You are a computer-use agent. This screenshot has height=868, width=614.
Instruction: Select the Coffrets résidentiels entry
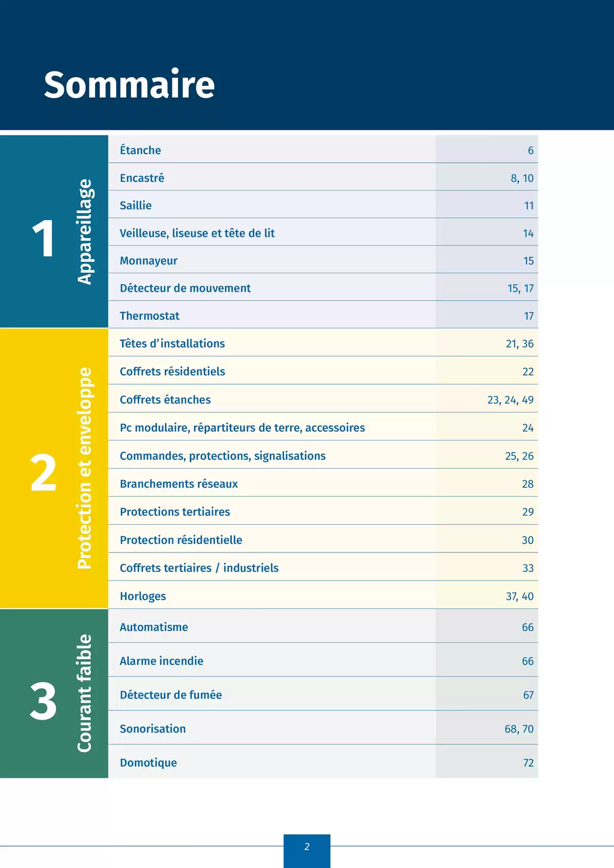tap(172, 372)
